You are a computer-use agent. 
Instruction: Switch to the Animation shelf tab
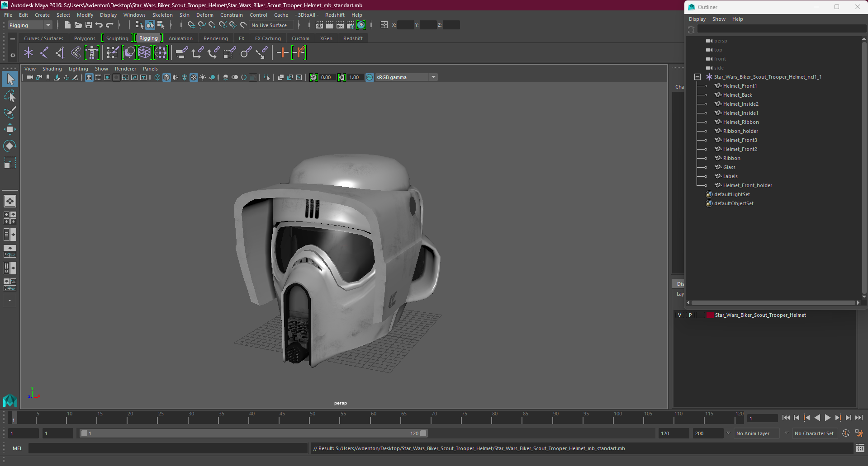180,38
